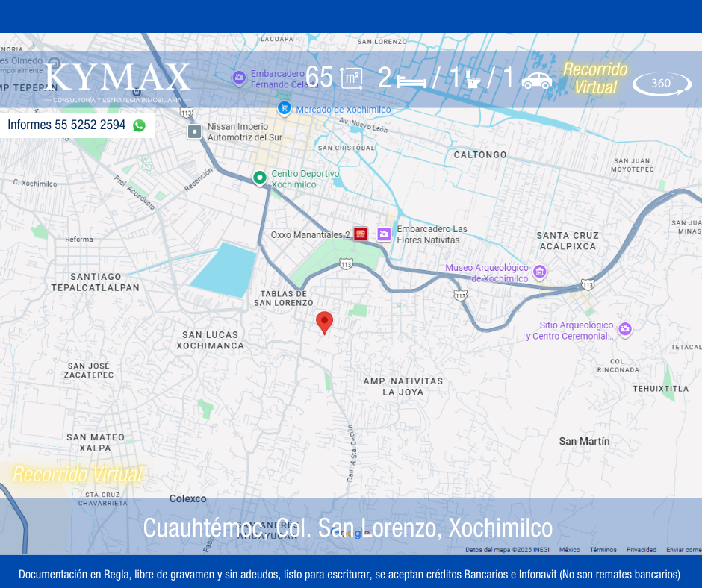Click the Sitio Arqueológico camera icon
This screenshot has height=588, width=702.
(625, 329)
